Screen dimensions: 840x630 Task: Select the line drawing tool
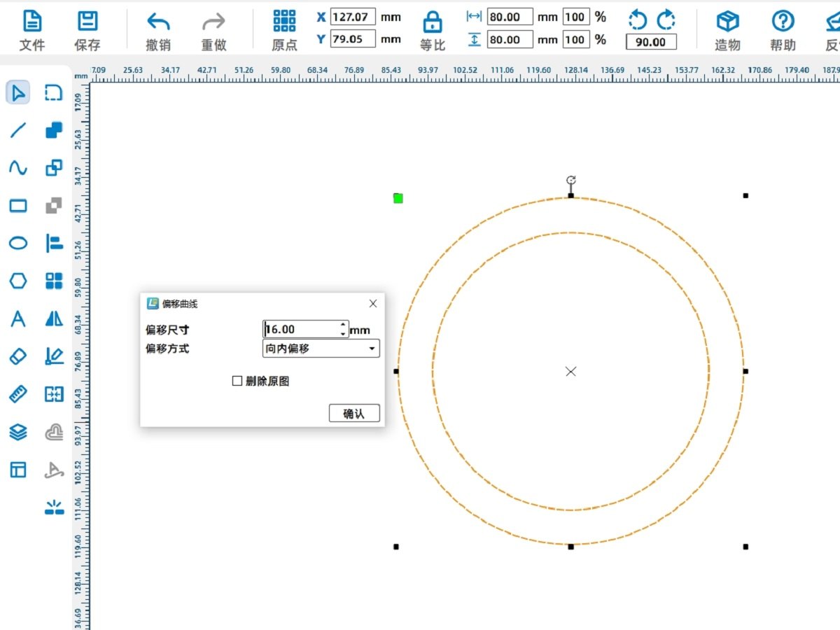[x=18, y=130]
